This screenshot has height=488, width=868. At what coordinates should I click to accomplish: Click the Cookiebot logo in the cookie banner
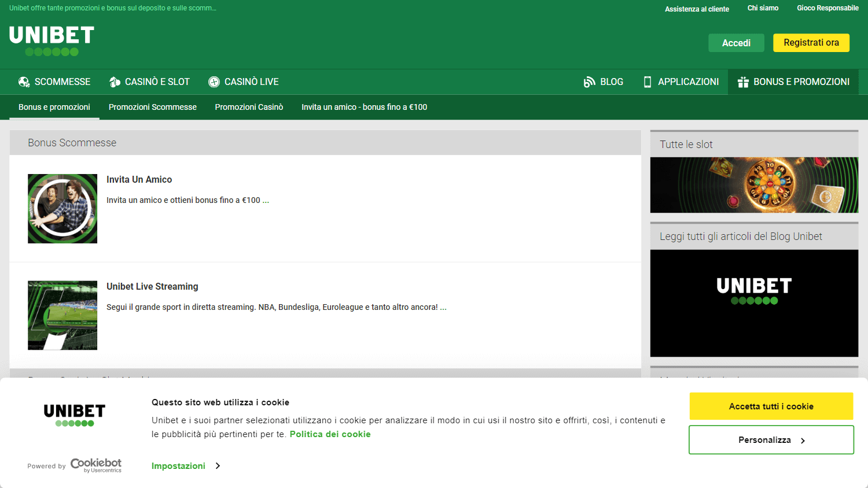[96, 465]
